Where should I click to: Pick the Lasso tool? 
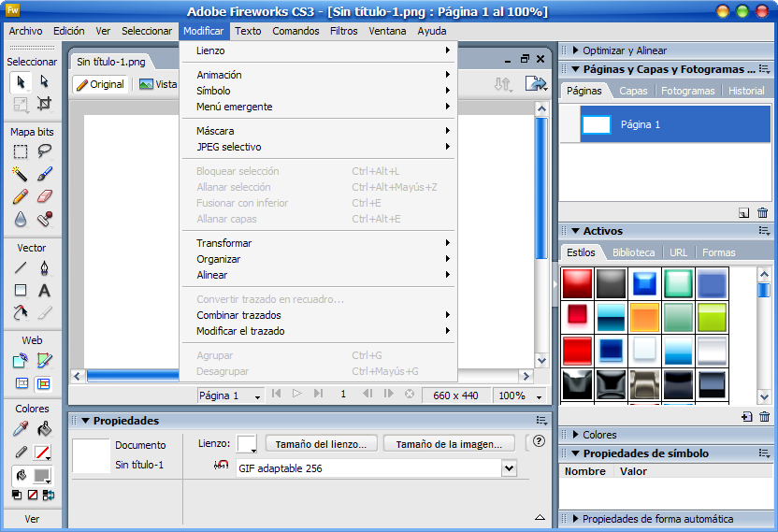click(44, 151)
